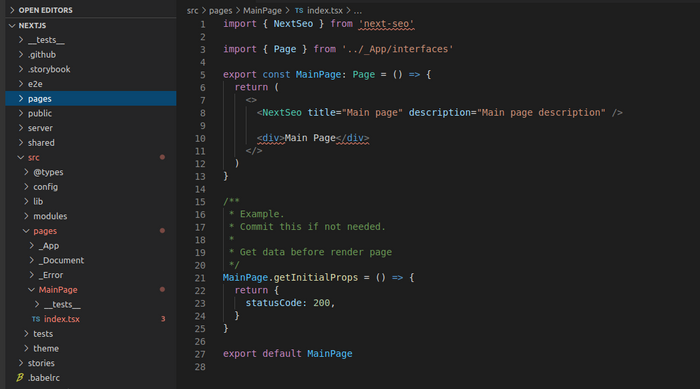Select the highlighted pages folder at root
700x389 pixels.
click(x=91, y=99)
